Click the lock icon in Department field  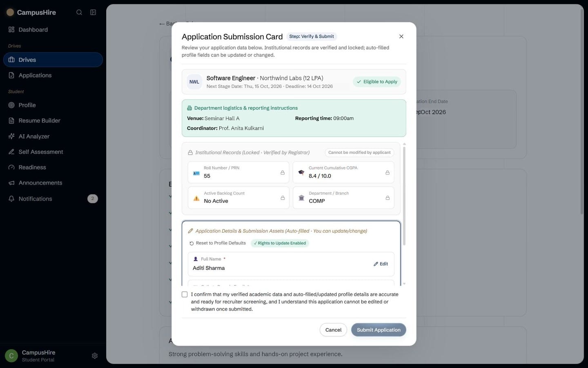point(388,198)
